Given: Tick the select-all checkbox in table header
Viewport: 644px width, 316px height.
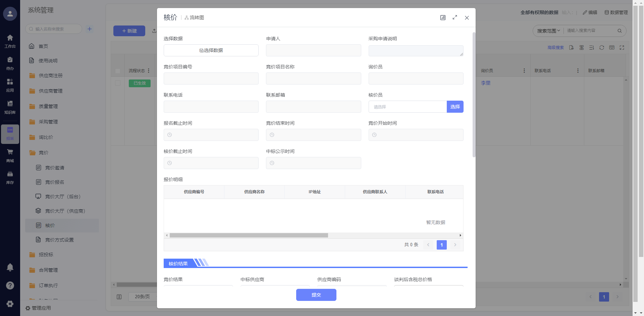Looking at the screenshot, I should tap(118, 71).
